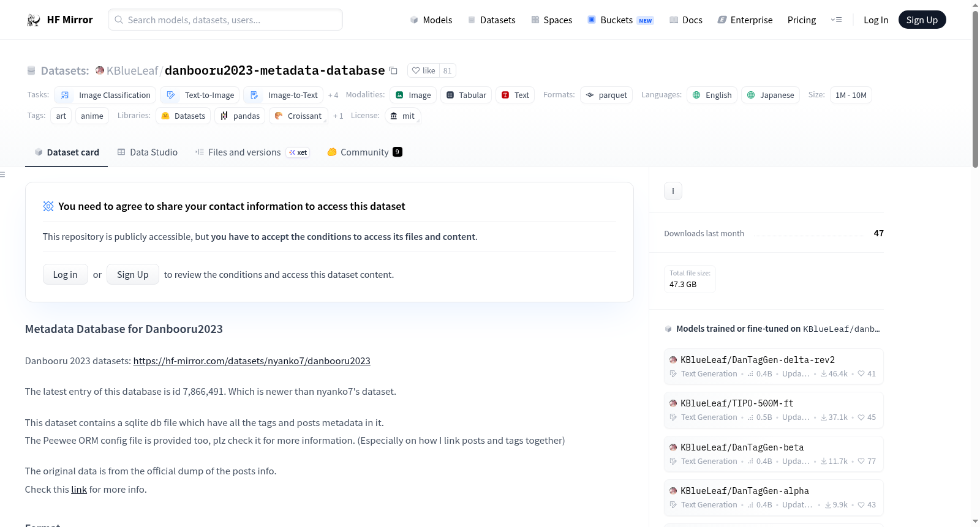Open the three-dot options menu in sidebar
The height and width of the screenshot is (527, 980).
click(673, 191)
